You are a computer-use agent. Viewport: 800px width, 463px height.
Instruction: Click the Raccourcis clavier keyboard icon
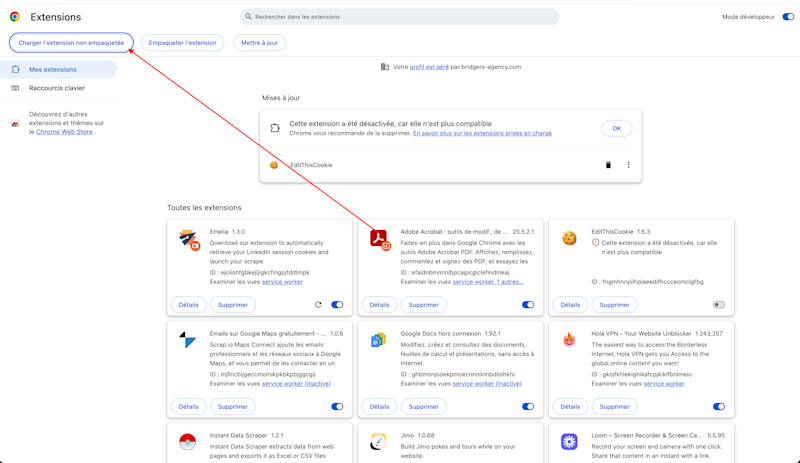(15, 88)
